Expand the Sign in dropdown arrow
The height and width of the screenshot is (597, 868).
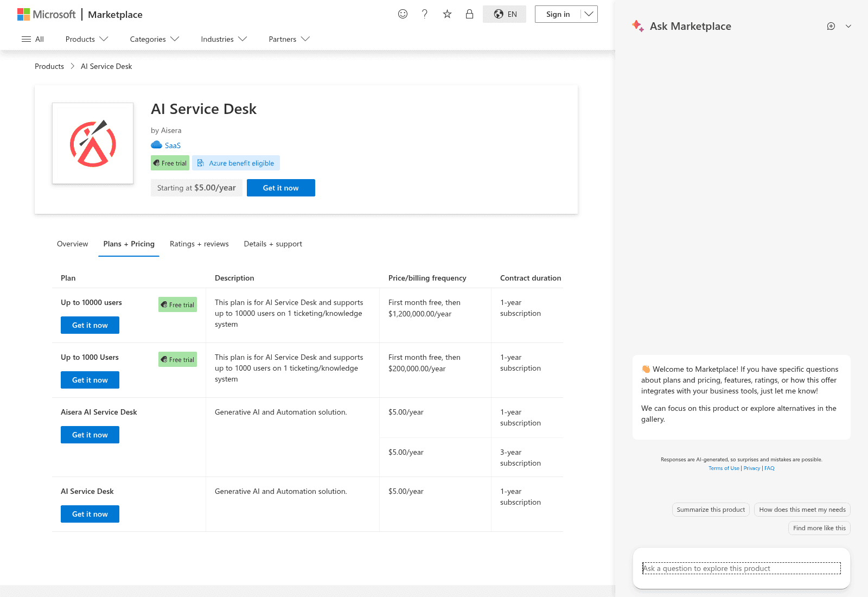589,14
